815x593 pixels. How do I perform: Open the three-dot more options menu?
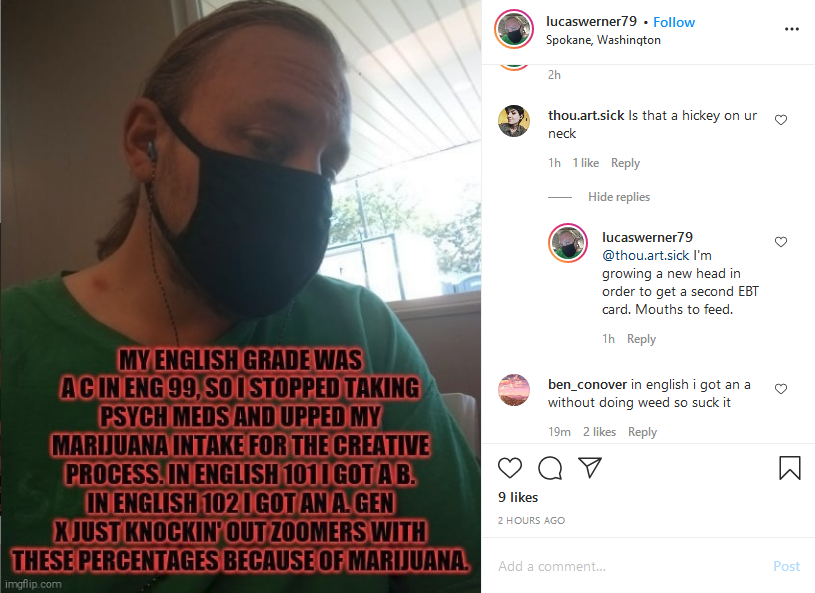(792, 29)
